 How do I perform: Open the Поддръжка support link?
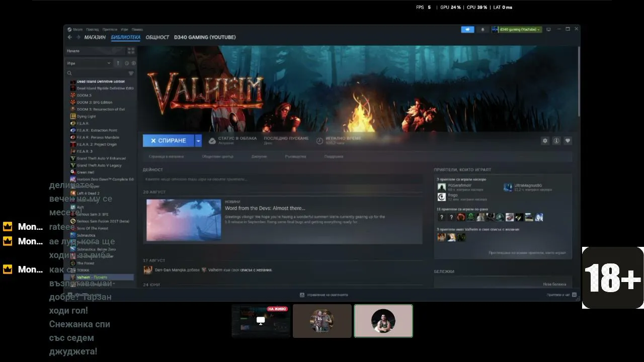(334, 156)
